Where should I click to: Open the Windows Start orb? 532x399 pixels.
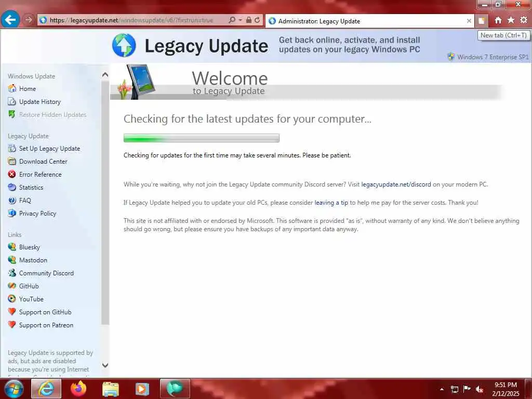coord(14,389)
